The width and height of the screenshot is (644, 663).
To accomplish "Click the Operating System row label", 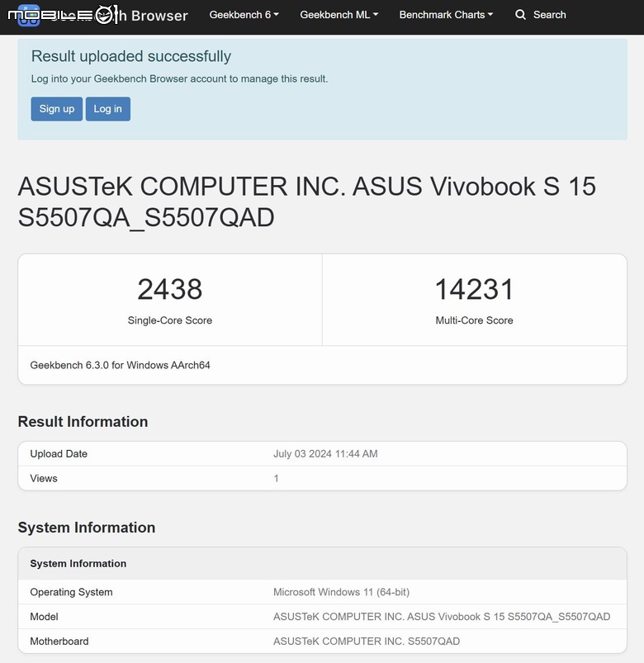I will (72, 592).
